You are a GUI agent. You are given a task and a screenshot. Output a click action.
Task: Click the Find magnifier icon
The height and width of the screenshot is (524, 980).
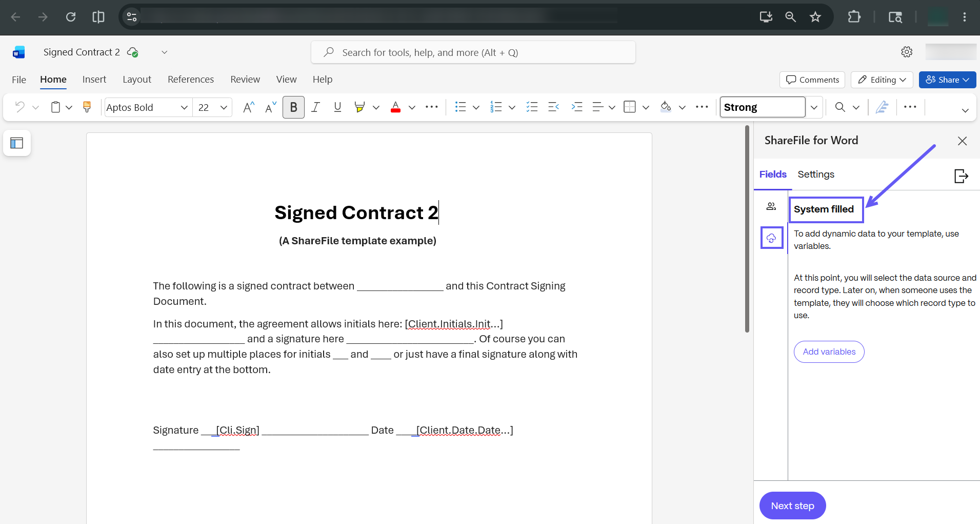tap(840, 107)
